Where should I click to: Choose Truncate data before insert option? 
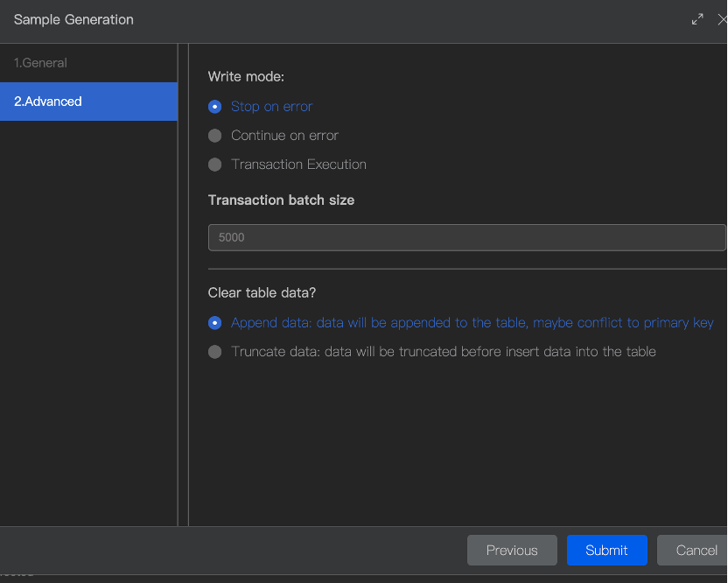(215, 352)
